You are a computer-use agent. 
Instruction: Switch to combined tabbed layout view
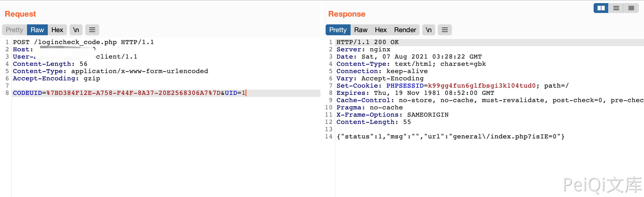pyautogui.click(x=631, y=8)
